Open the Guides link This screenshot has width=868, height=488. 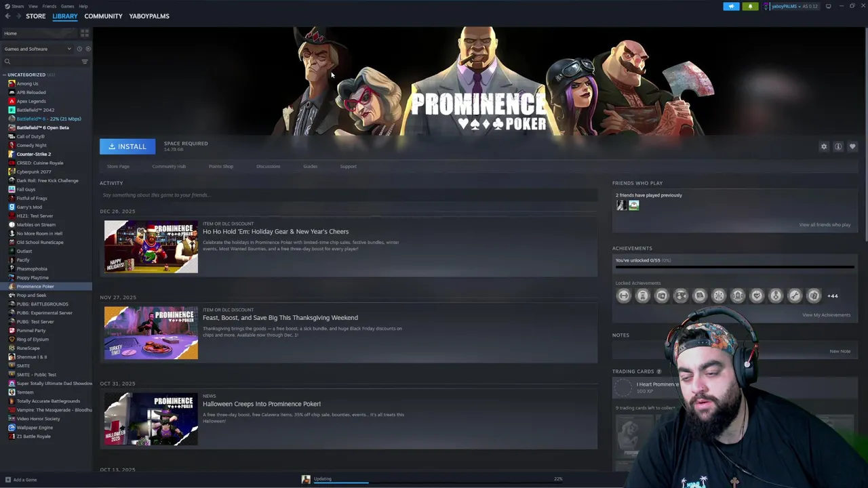coord(310,166)
